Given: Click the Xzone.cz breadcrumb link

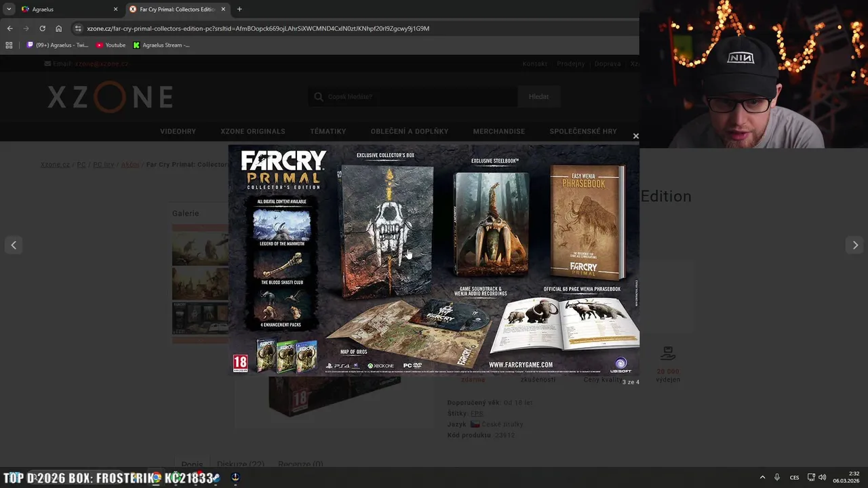Looking at the screenshot, I should 55,165.
